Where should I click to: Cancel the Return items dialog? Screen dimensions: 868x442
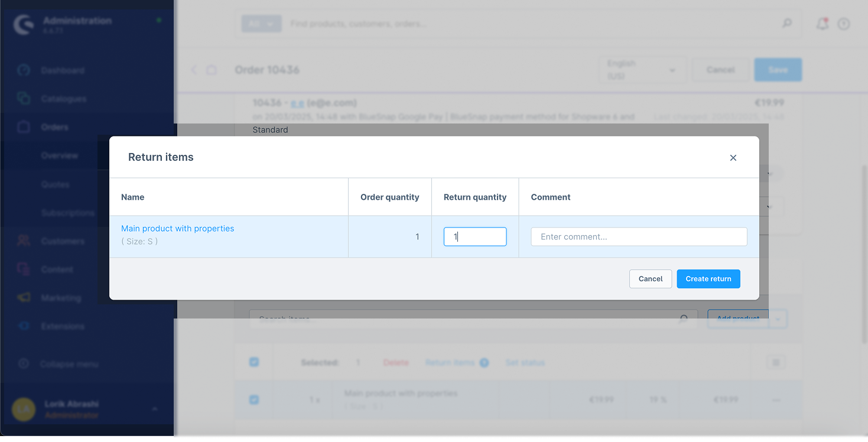click(650, 279)
